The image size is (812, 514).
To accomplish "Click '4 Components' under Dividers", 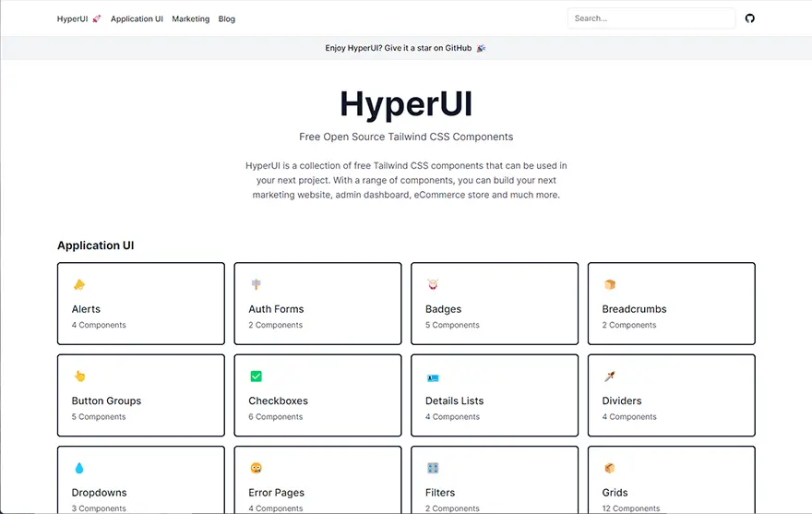I will (x=628, y=416).
